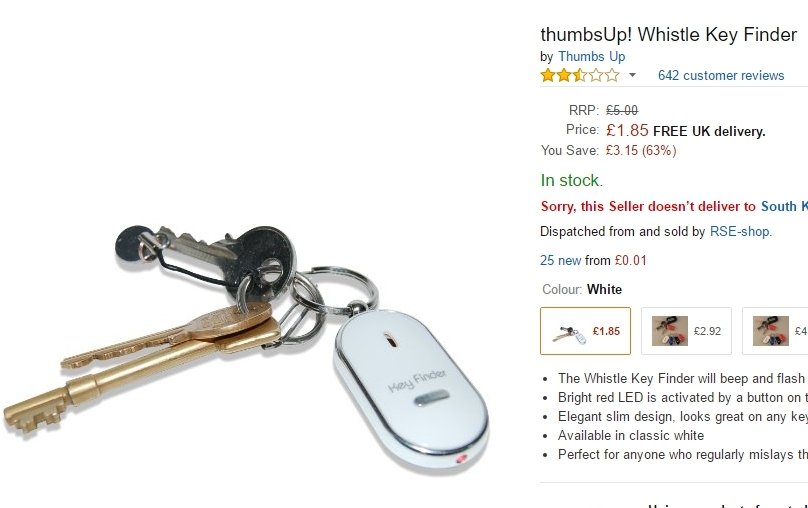
Task: Click the star rating icons
Action: (x=580, y=75)
